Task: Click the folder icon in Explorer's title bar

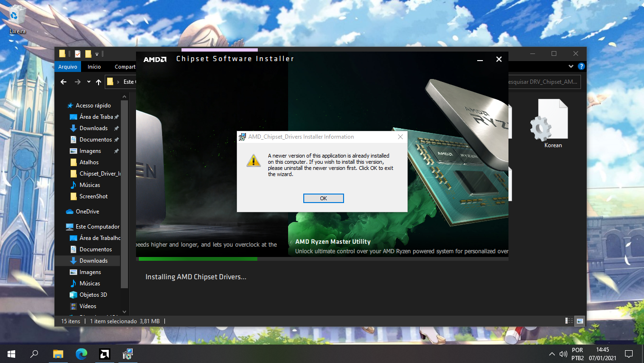Action: tap(62, 54)
